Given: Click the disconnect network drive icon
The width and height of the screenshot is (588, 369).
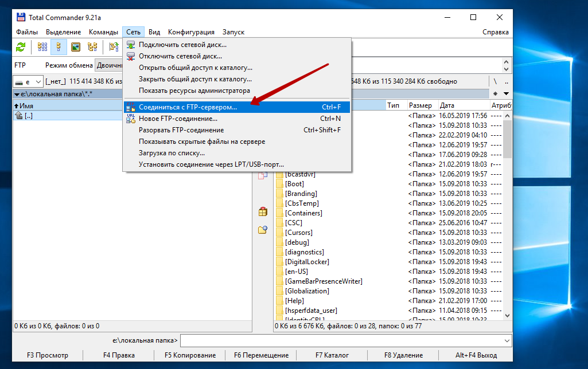Looking at the screenshot, I should point(130,57).
